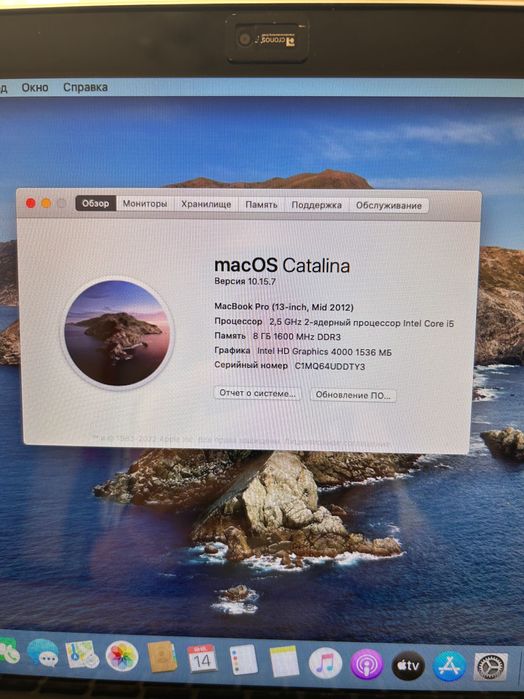Viewport: 524px width, 699px height.
Task: Open Photos app in dock
Action: [x=121, y=656]
